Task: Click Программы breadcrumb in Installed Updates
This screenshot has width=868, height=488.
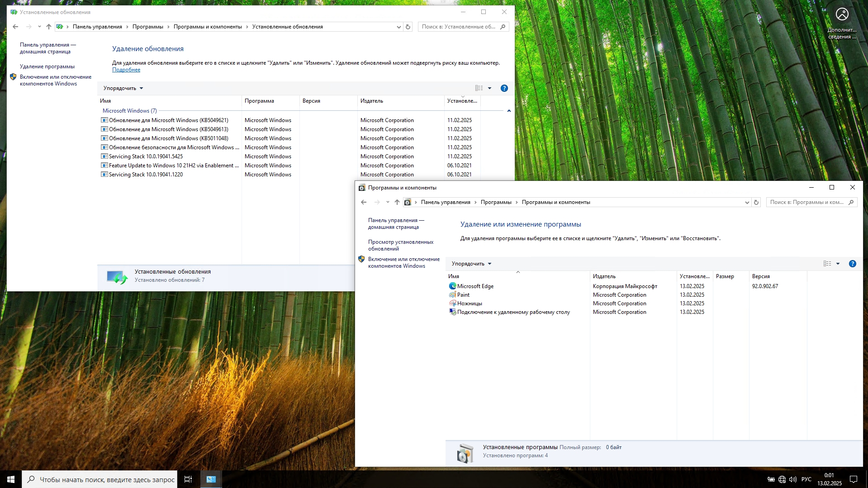Action: pyautogui.click(x=148, y=27)
